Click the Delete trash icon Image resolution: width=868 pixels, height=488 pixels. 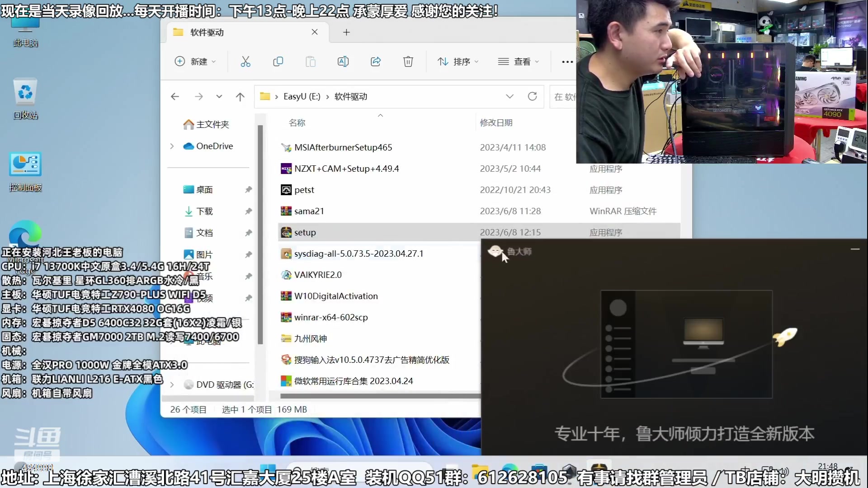point(408,61)
